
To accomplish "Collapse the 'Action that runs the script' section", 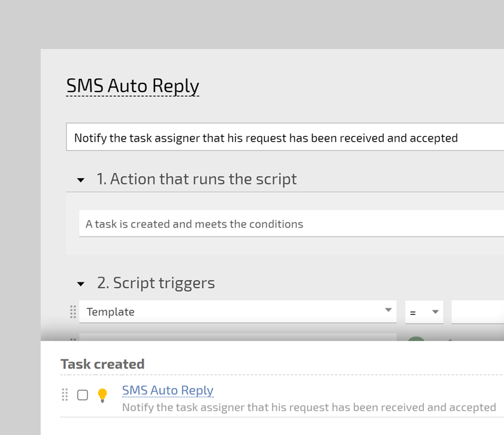I will tap(81, 180).
